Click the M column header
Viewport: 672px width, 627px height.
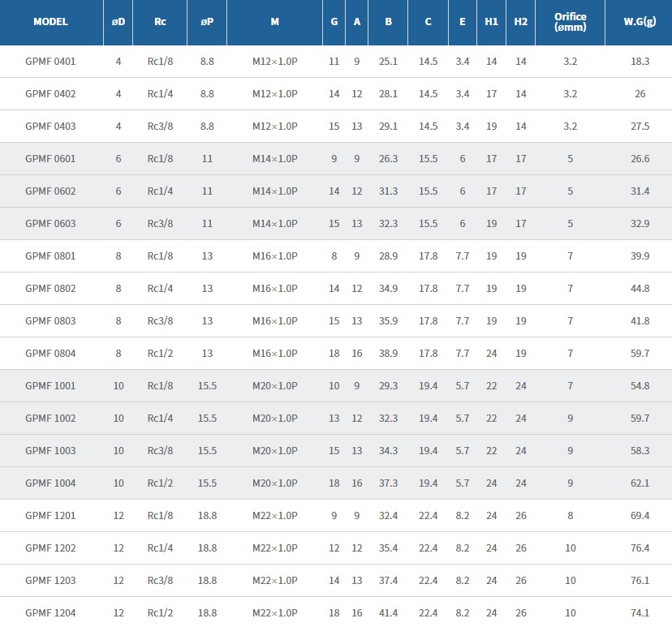pos(274,22)
